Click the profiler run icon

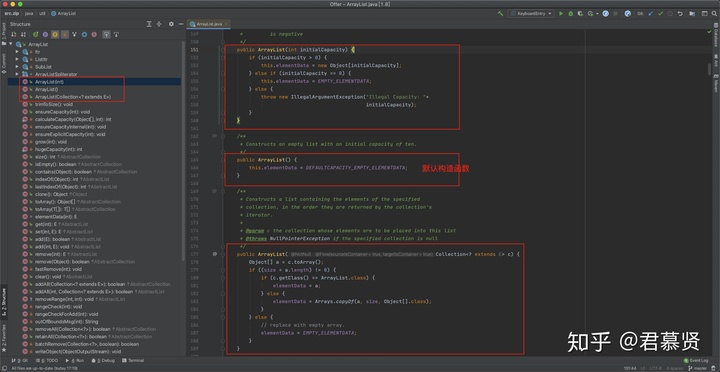tap(591, 14)
